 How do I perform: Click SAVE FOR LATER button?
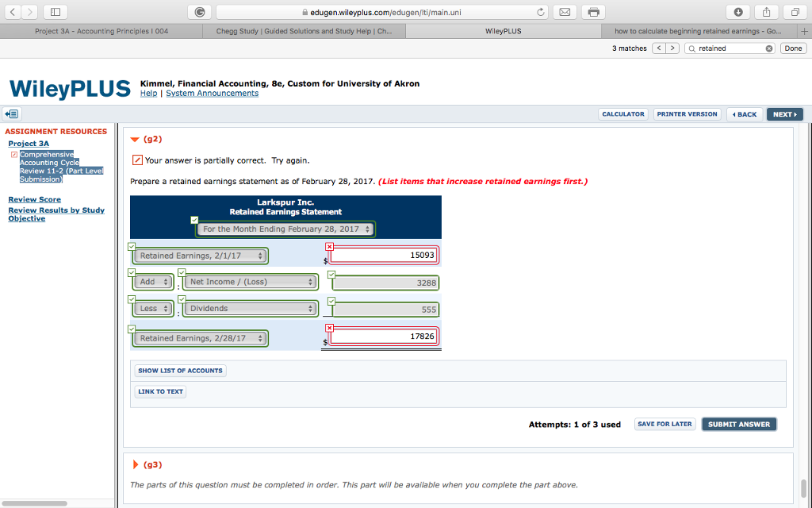665,424
